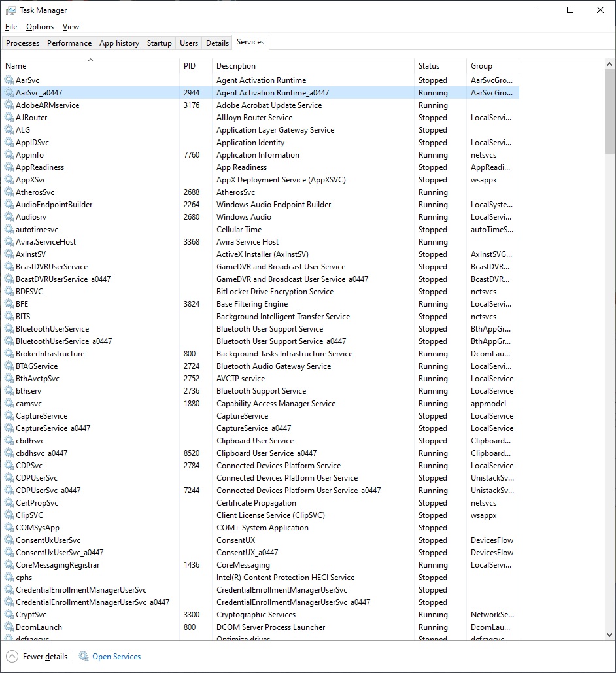The width and height of the screenshot is (616, 673).
Task: Sort services by Name column header
Action: [90, 65]
